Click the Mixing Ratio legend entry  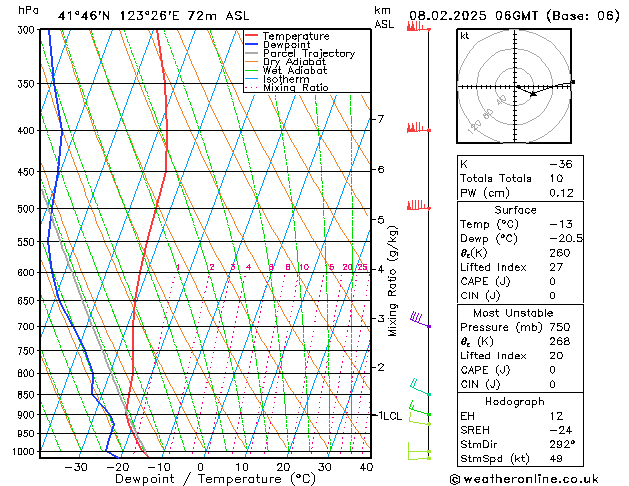pos(295,88)
